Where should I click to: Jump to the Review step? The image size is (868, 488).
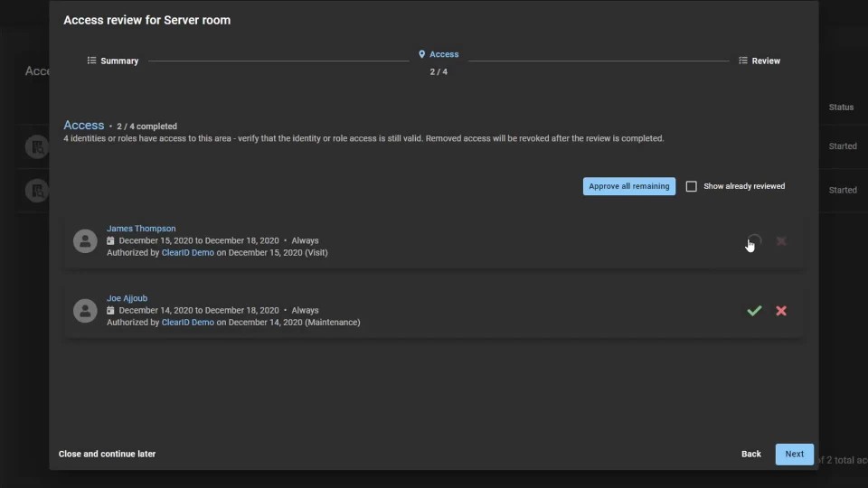pos(759,61)
